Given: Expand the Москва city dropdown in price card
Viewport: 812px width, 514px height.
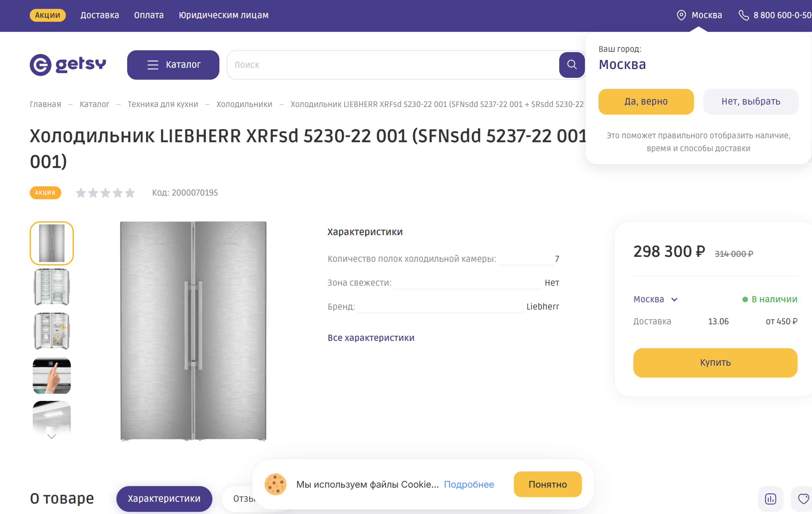Looking at the screenshot, I should coord(656,299).
